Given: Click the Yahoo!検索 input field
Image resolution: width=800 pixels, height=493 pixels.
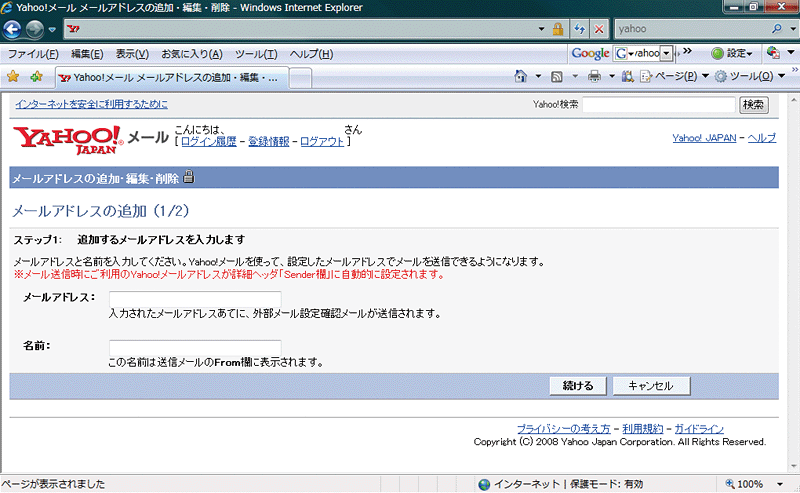Looking at the screenshot, I should (659, 105).
